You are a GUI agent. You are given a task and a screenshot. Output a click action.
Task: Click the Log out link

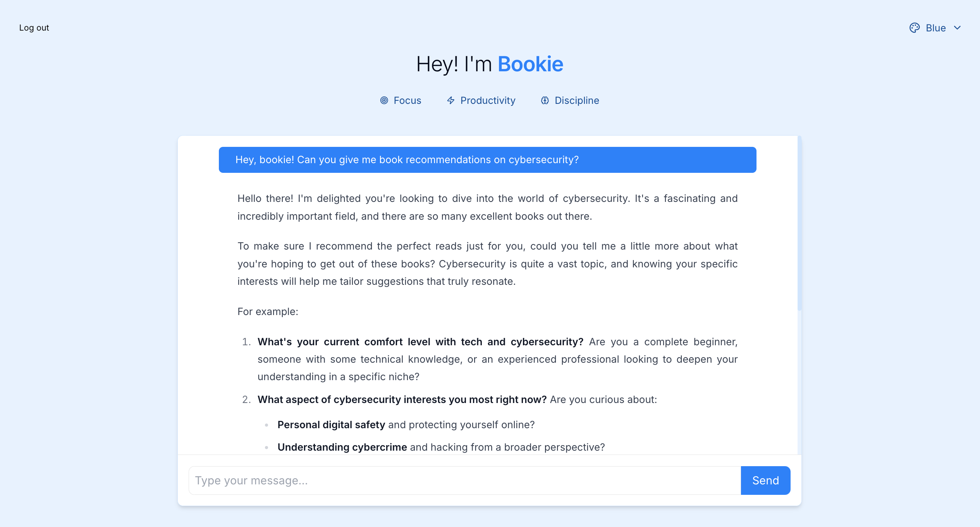[34, 28]
